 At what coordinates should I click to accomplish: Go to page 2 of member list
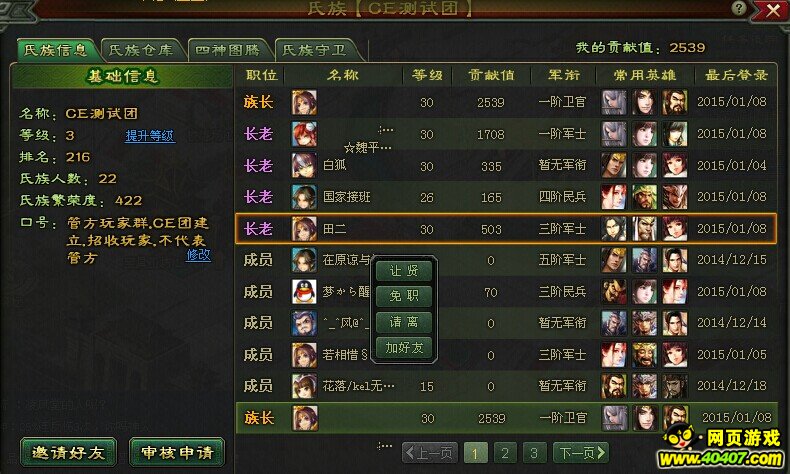click(x=505, y=453)
